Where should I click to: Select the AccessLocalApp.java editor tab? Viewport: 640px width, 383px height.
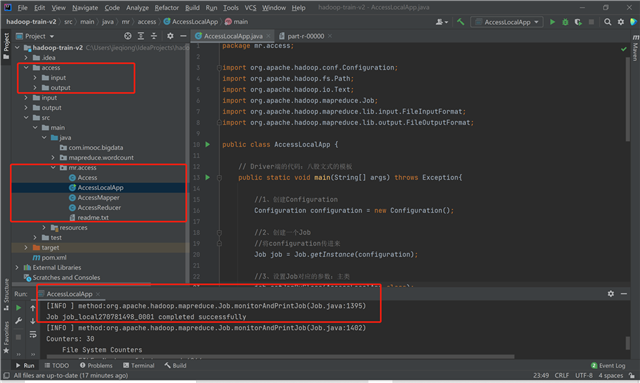pyautogui.click(x=233, y=36)
